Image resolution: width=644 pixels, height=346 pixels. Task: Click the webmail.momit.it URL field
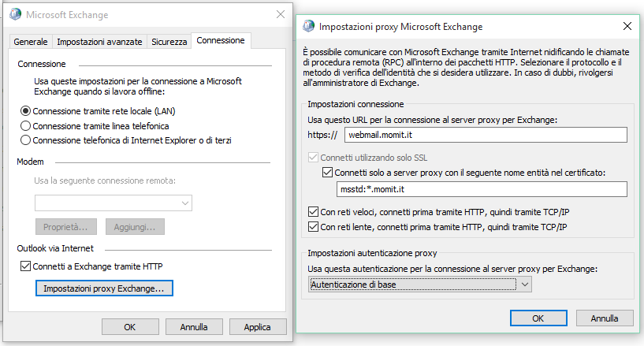click(x=485, y=135)
